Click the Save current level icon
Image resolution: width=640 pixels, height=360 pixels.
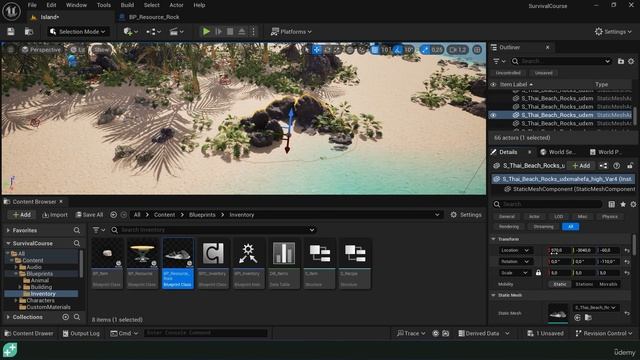click(x=11, y=31)
